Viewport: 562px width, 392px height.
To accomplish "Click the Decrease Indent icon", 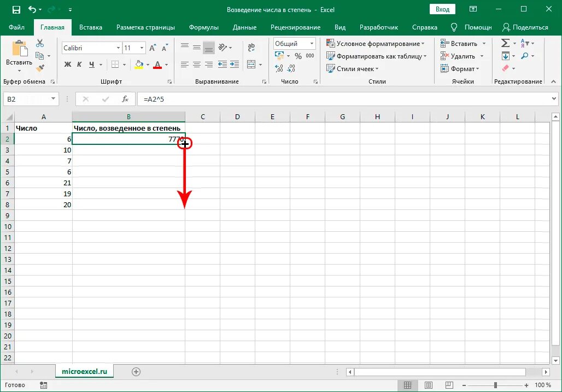I will pos(222,65).
